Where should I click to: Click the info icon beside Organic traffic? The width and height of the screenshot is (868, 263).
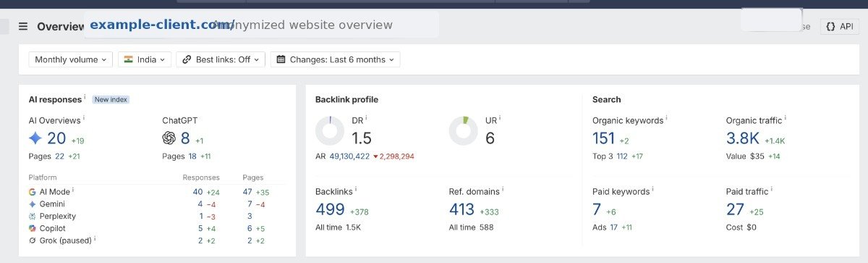pyautogui.click(x=786, y=118)
